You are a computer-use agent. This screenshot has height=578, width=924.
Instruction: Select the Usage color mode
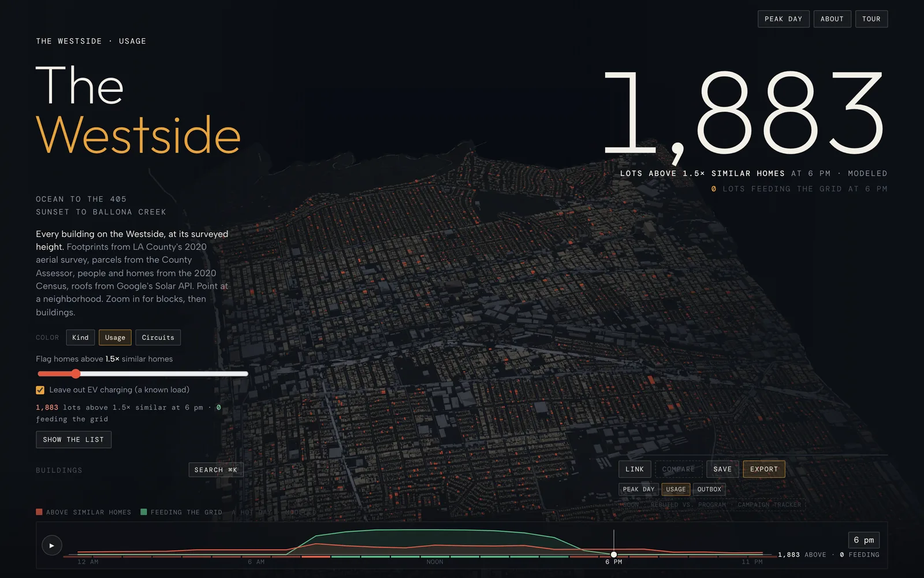point(115,338)
